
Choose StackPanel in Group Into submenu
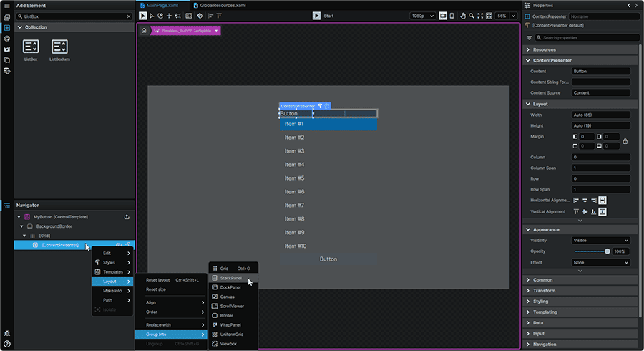click(x=233, y=278)
